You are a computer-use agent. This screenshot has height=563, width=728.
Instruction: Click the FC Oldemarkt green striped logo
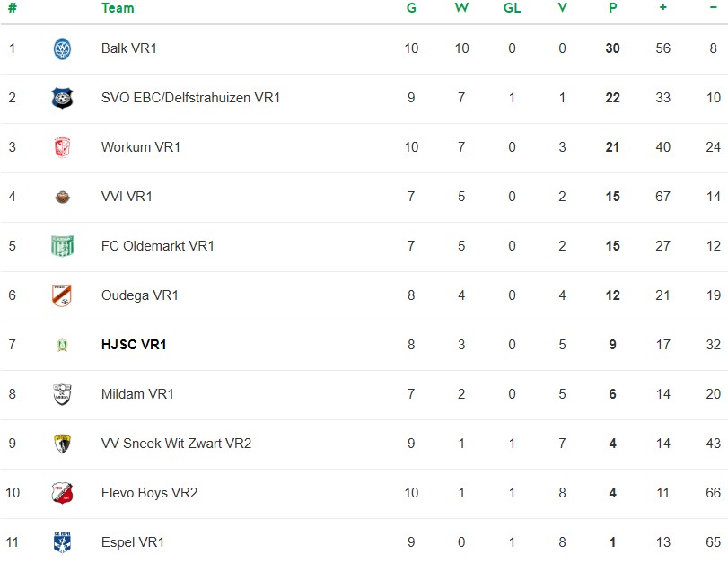[62, 246]
